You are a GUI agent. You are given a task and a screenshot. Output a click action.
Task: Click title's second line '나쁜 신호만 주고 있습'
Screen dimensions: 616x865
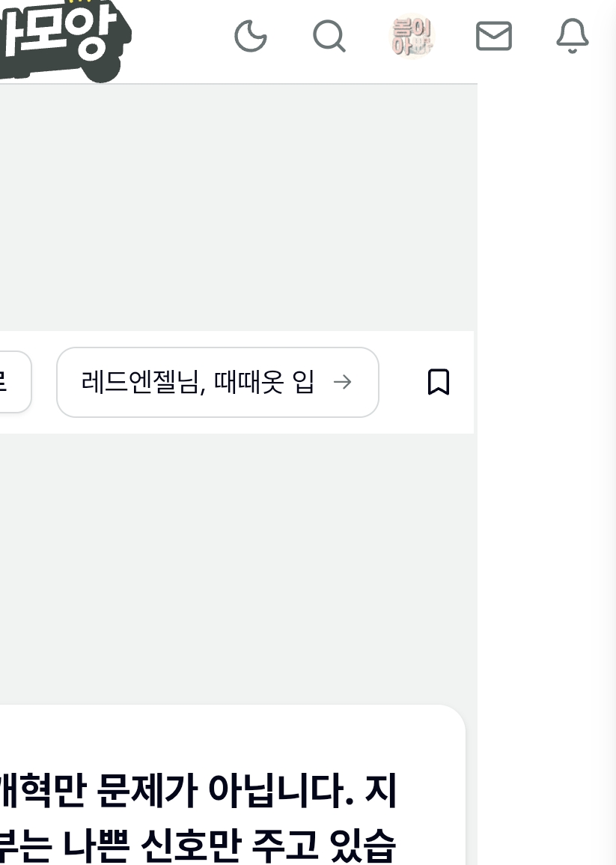pos(198,844)
